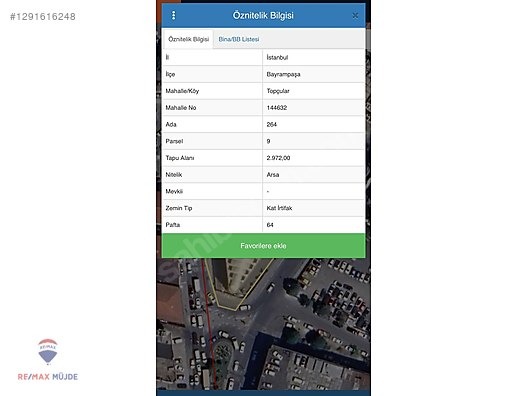
Task: Click the listing number #1291616248
Action: pos(43,16)
